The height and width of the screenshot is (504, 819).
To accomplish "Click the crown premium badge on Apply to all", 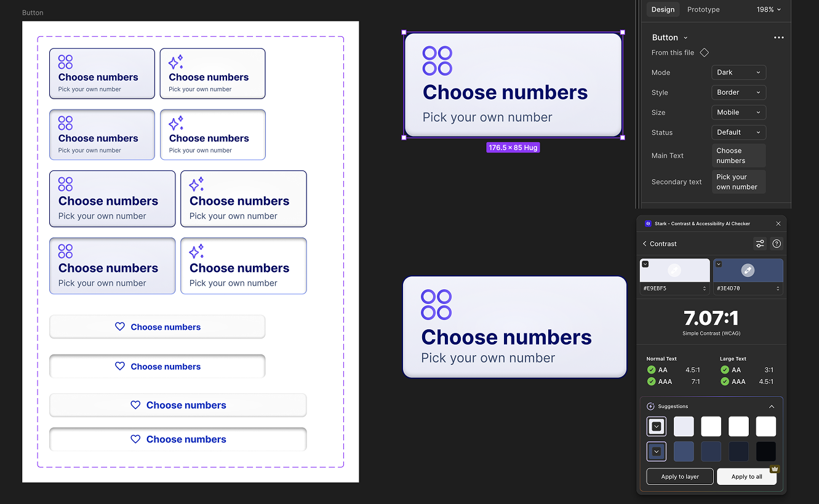I will point(775,468).
